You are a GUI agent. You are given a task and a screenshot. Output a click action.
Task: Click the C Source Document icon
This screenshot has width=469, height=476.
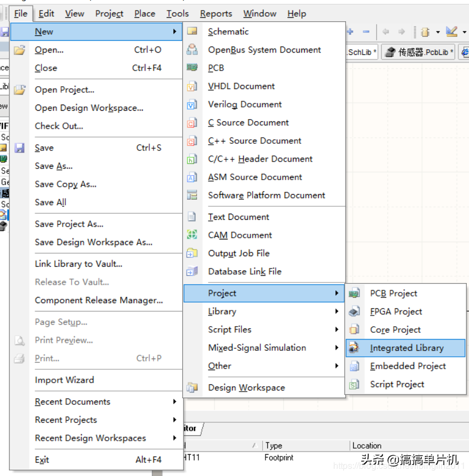[192, 122]
